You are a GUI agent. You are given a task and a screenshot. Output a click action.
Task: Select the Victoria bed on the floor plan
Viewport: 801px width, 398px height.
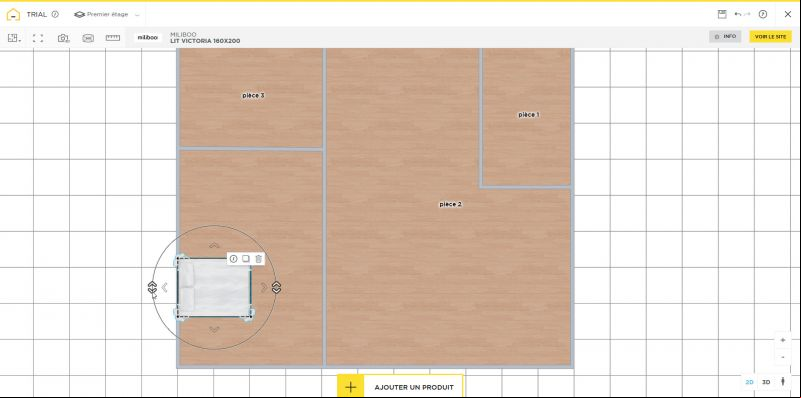click(214, 287)
